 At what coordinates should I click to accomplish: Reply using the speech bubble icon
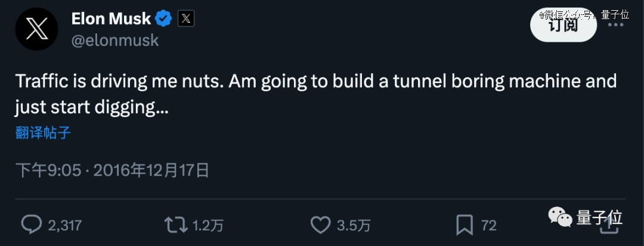31,225
